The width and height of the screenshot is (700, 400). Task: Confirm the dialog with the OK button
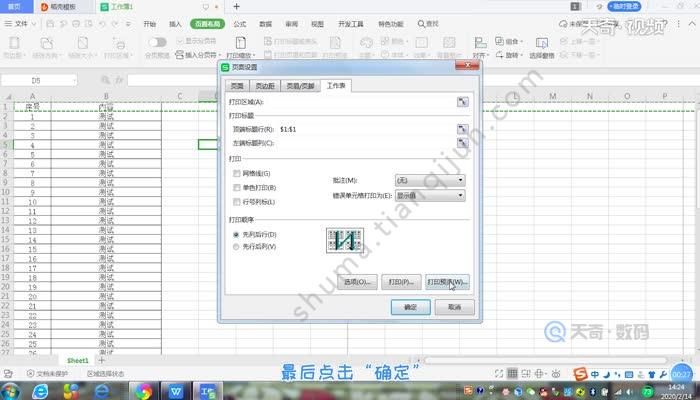coord(411,307)
